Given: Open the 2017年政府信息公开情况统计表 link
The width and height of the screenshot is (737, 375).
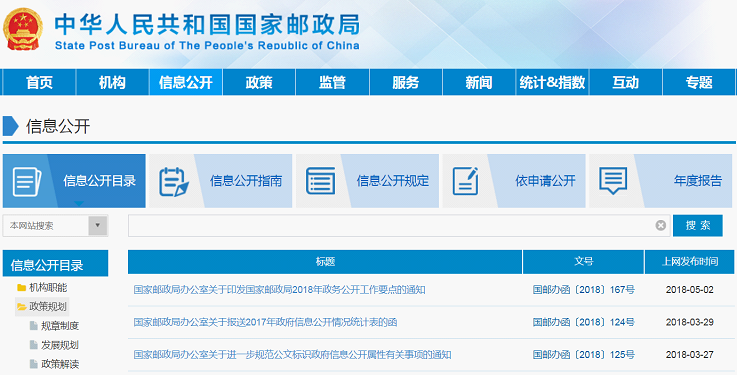Looking at the screenshot, I should (x=265, y=322).
